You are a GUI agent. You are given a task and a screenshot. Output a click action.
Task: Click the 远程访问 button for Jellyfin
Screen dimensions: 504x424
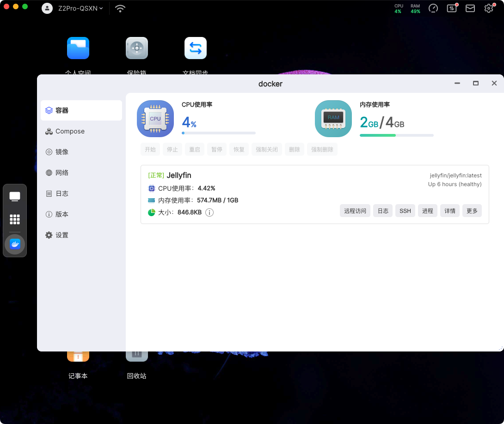coord(355,211)
